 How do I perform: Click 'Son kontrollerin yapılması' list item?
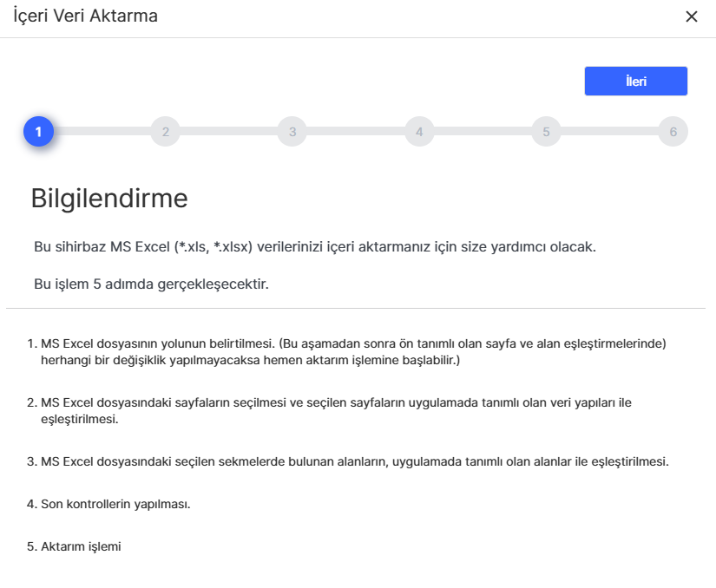115,504
